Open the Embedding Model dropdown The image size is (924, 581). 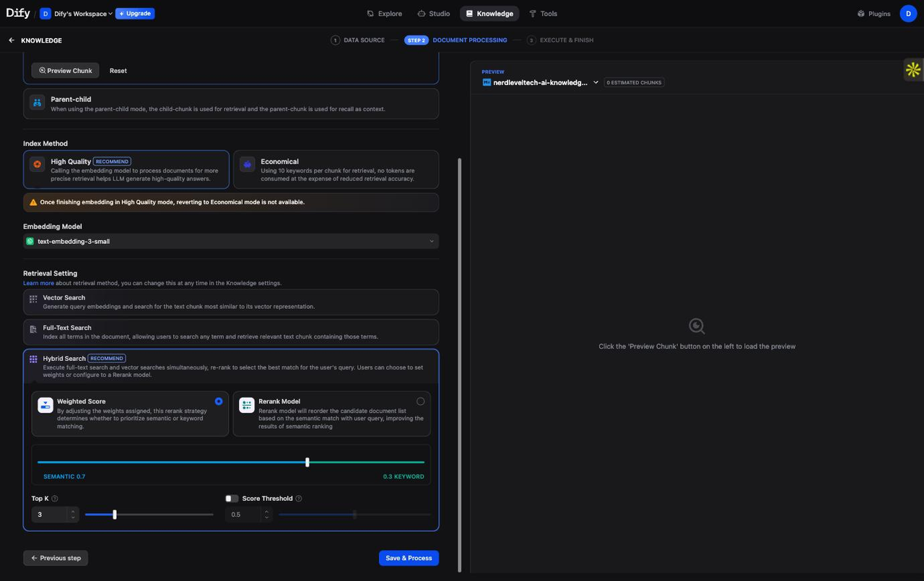pos(230,241)
